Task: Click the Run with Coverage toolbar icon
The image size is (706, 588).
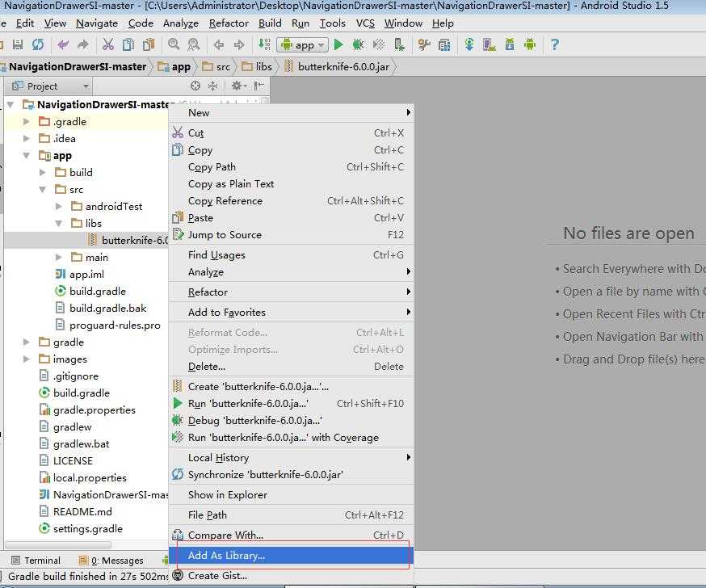Action: pos(379,44)
